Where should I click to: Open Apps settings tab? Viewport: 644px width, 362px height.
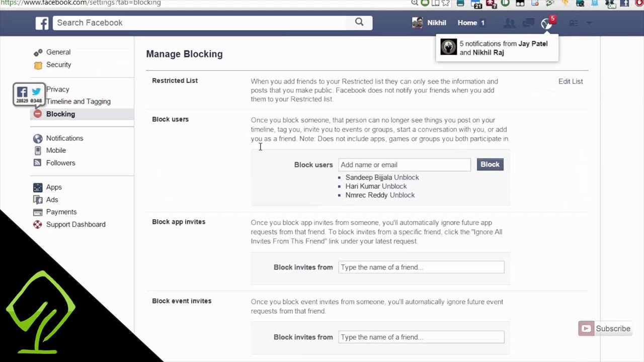coord(54,188)
